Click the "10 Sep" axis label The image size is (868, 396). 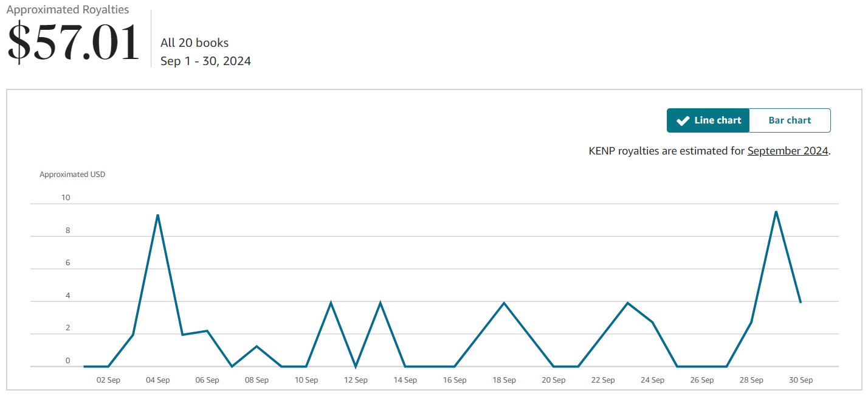306,380
